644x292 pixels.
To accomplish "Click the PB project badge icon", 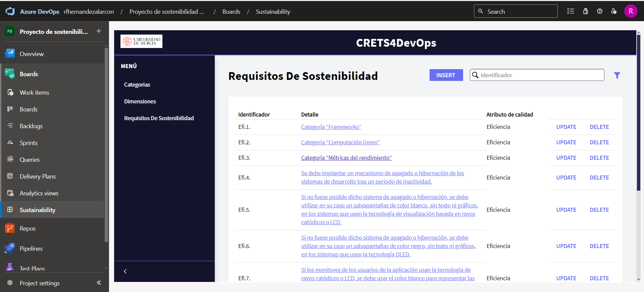I will point(10,32).
